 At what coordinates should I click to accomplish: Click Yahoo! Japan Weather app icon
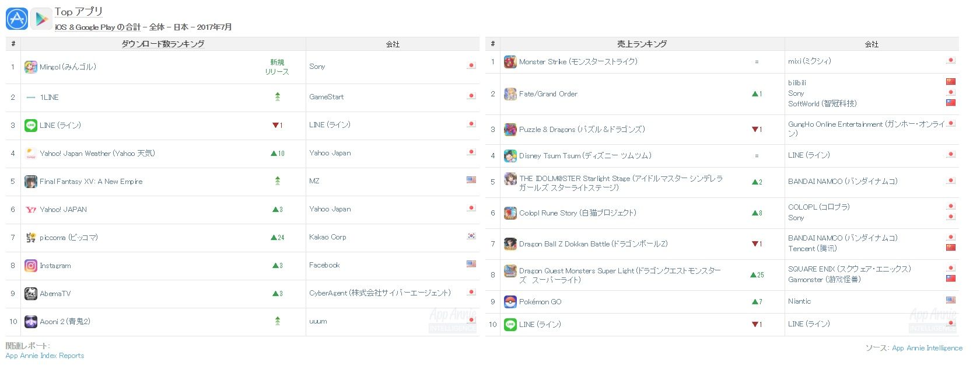31,154
